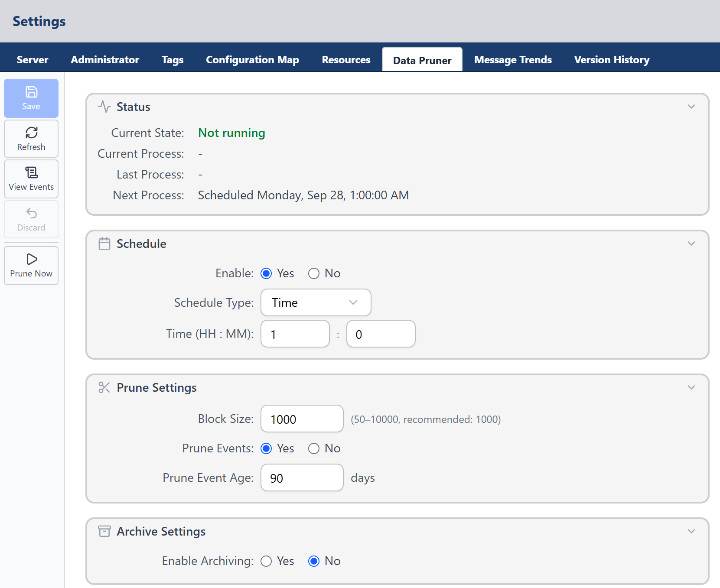This screenshot has width=720, height=588.
Task: Click the Discard undo arrow icon
Action: click(x=31, y=213)
